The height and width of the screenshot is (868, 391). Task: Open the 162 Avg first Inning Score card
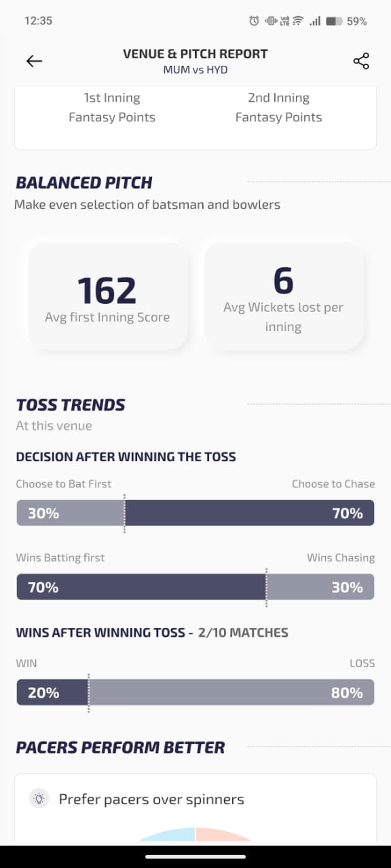107,296
